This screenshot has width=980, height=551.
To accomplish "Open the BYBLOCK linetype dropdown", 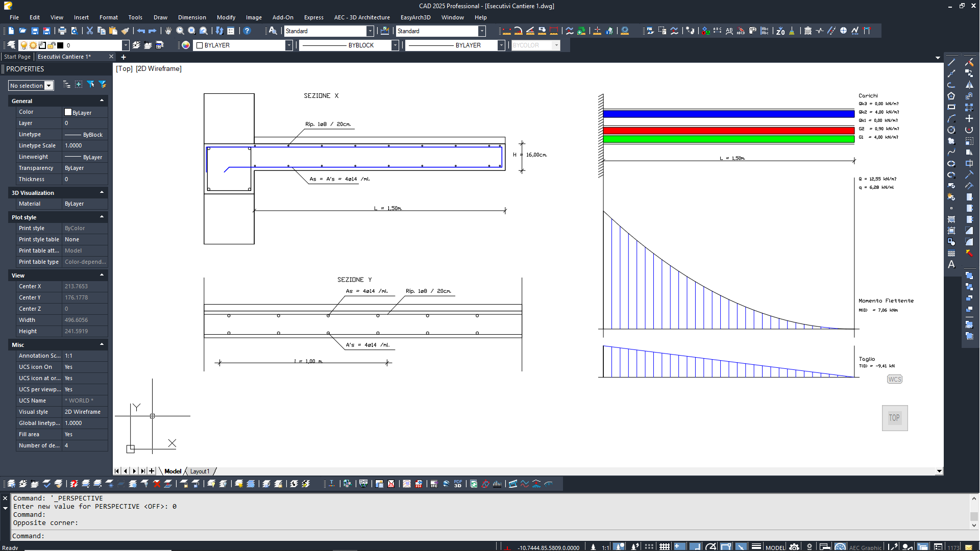I will [x=395, y=45].
